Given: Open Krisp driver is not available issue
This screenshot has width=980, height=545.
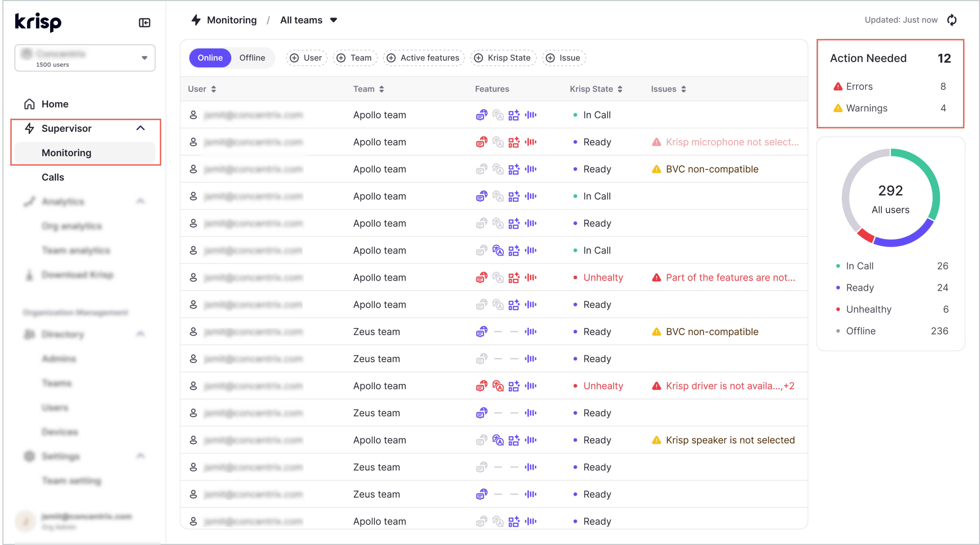Looking at the screenshot, I should coord(730,386).
